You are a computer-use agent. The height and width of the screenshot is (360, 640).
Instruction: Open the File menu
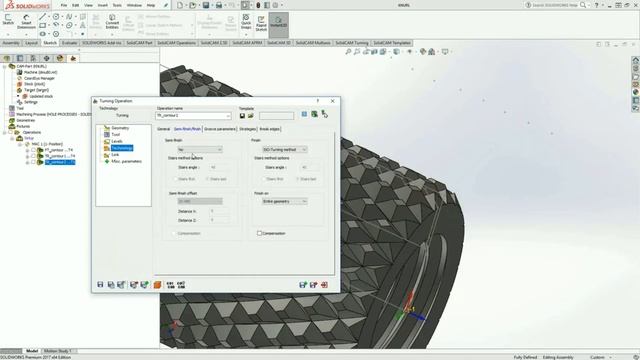(64, 5)
